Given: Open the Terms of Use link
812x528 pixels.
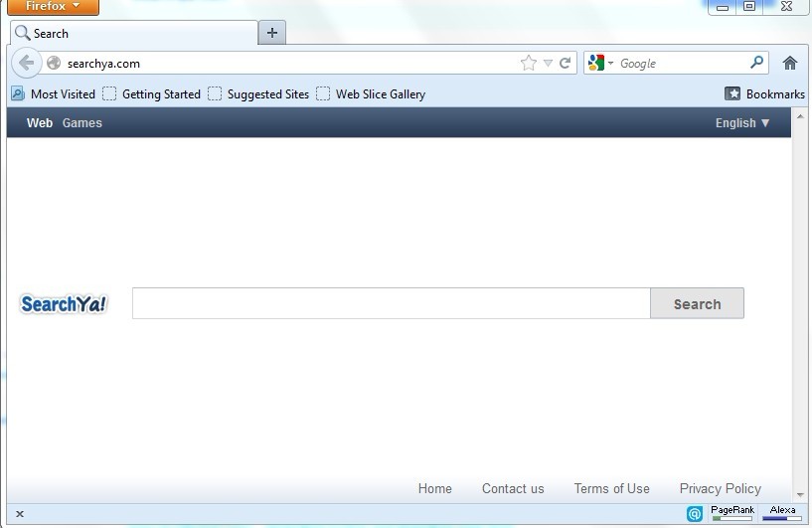Looking at the screenshot, I should pyautogui.click(x=611, y=488).
